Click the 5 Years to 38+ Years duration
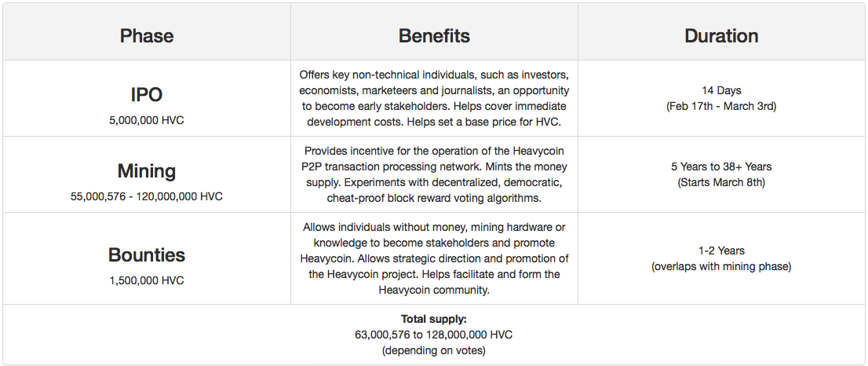Viewport: 868px width, 366px height. [721, 167]
